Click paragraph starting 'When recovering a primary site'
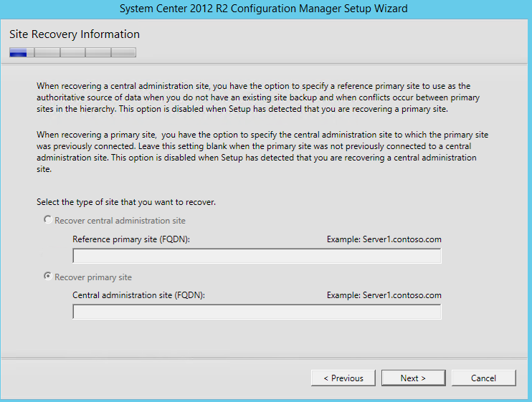This screenshot has height=402, width=532. click(x=262, y=152)
